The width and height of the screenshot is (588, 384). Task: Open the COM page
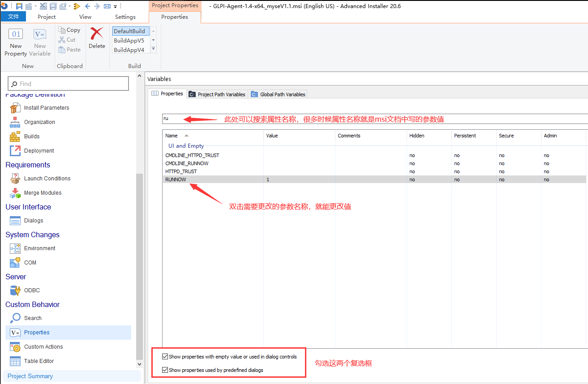(30, 262)
